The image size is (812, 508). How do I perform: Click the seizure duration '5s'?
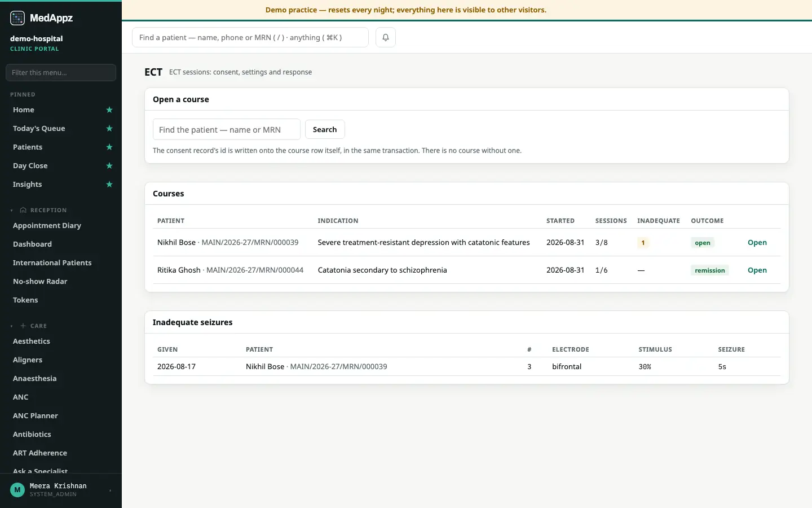[722, 367]
